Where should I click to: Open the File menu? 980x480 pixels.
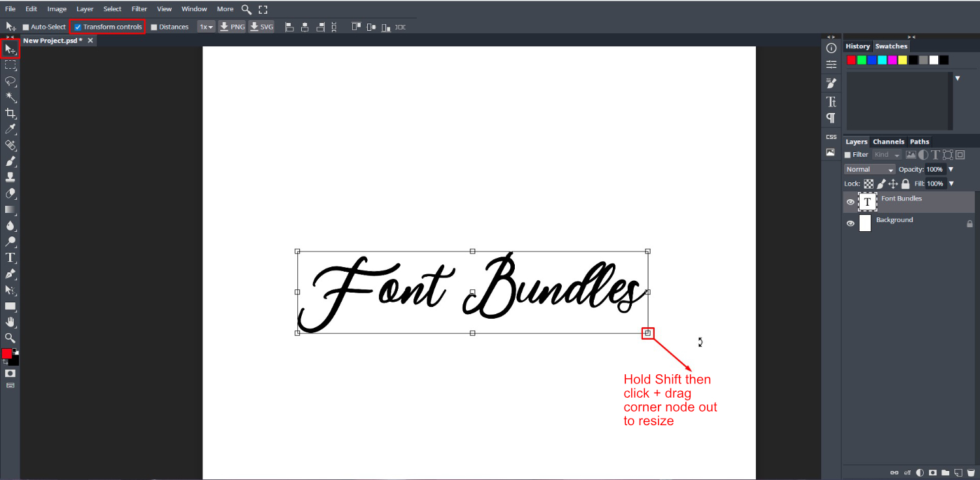point(10,9)
